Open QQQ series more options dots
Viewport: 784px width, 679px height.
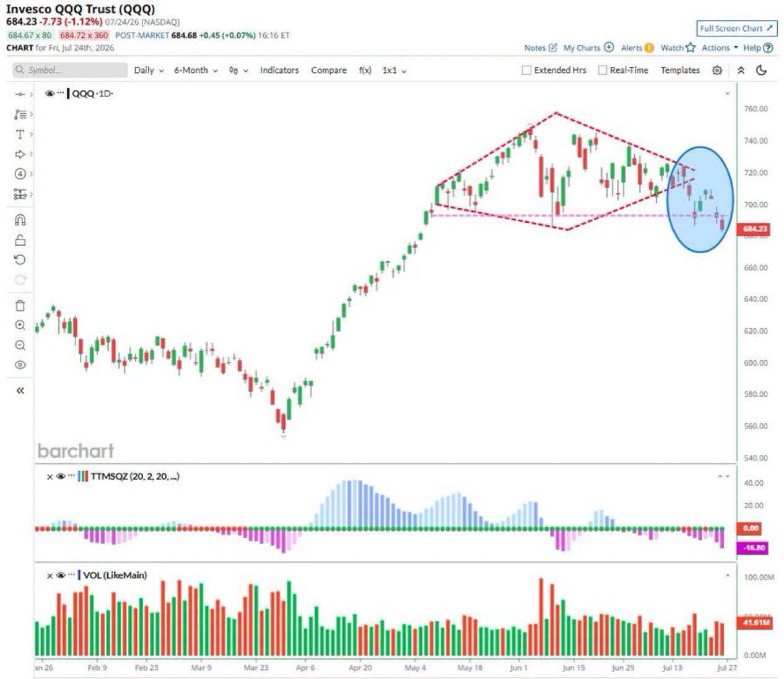(x=60, y=93)
